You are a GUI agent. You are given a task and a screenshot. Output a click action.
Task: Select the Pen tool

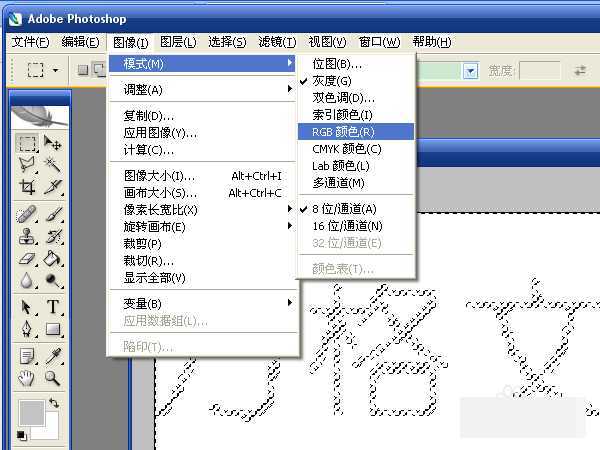(27, 329)
